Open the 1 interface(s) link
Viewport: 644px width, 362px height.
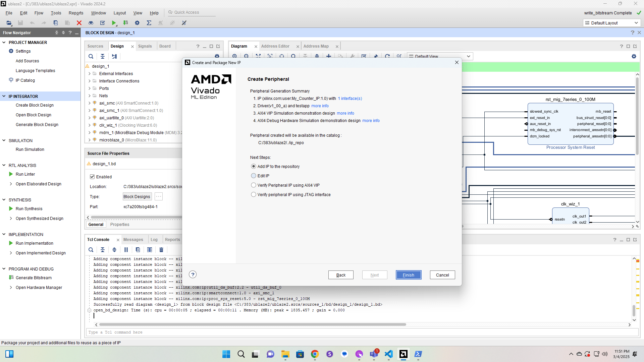pyautogui.click(x=350, y=99)
